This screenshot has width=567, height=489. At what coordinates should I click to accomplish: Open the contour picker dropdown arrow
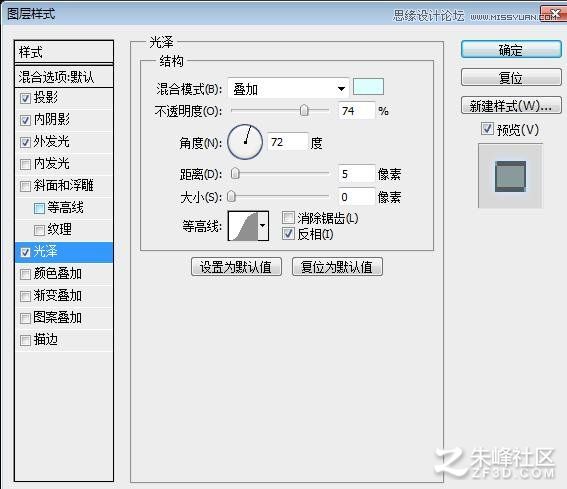point(263,226)
